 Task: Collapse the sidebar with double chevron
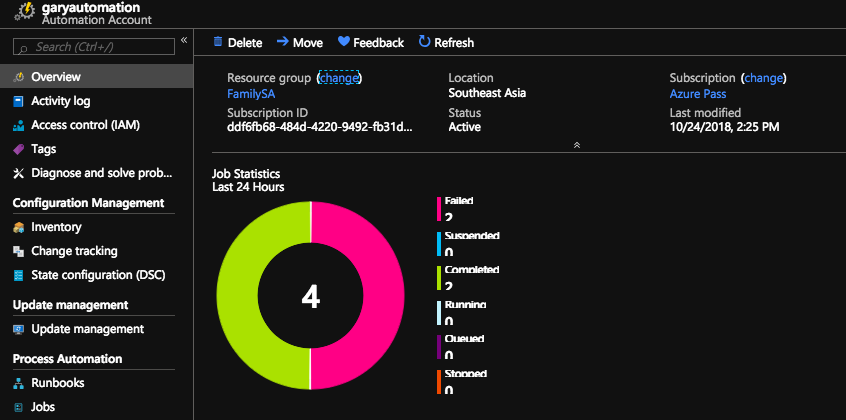pyautogui.click(x=183, y=40)
